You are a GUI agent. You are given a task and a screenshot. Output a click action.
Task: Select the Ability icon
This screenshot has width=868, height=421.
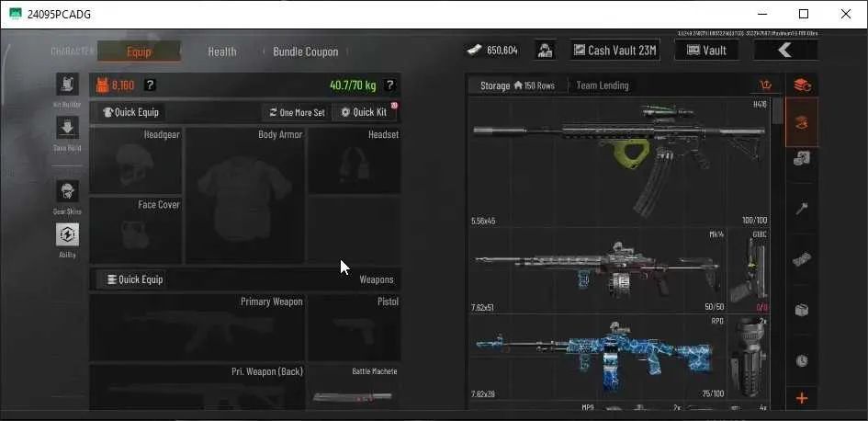(68, 235)
